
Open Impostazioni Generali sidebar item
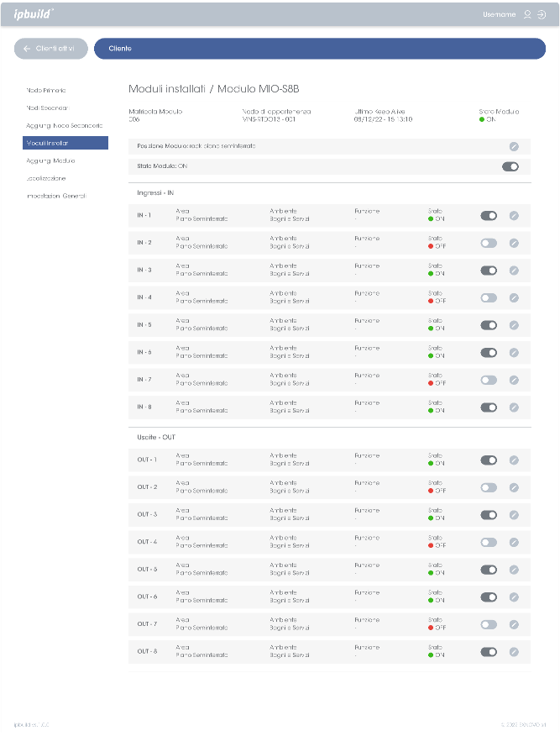[x=55, y=196]
